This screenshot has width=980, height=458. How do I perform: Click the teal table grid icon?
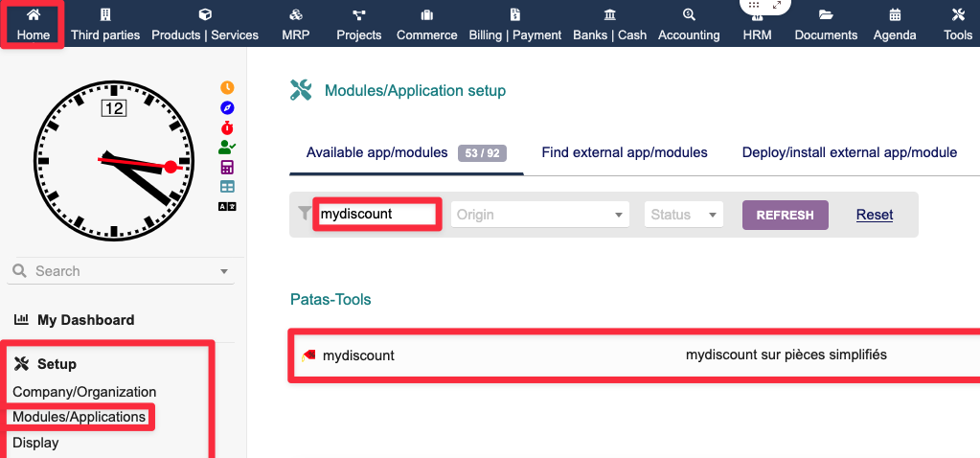227,187
